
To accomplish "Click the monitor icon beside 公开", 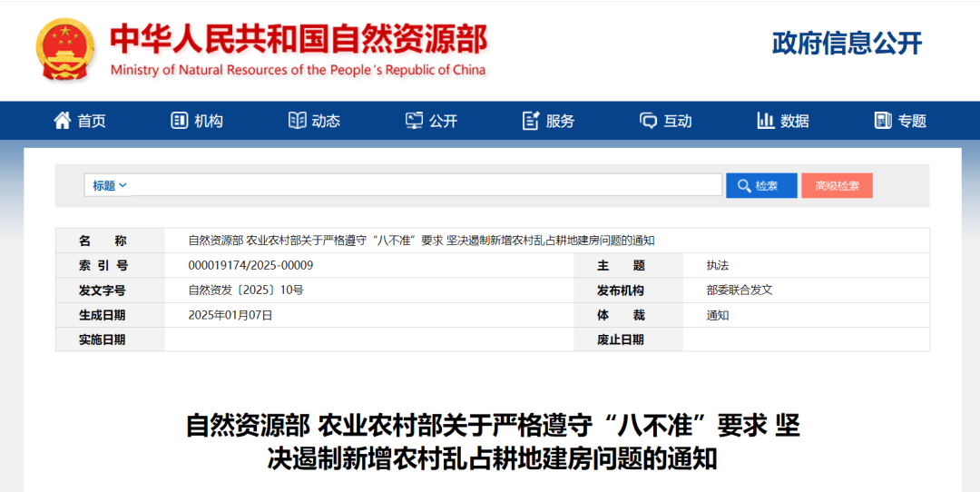I will click(414, 121).
